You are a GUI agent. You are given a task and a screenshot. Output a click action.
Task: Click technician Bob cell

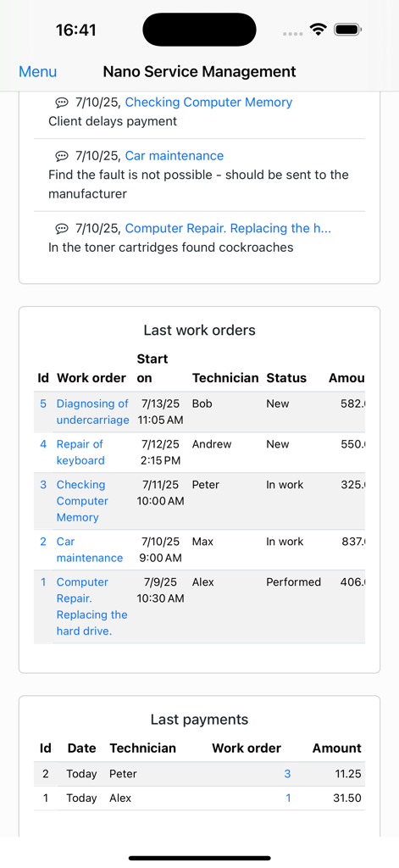point(202,403)
